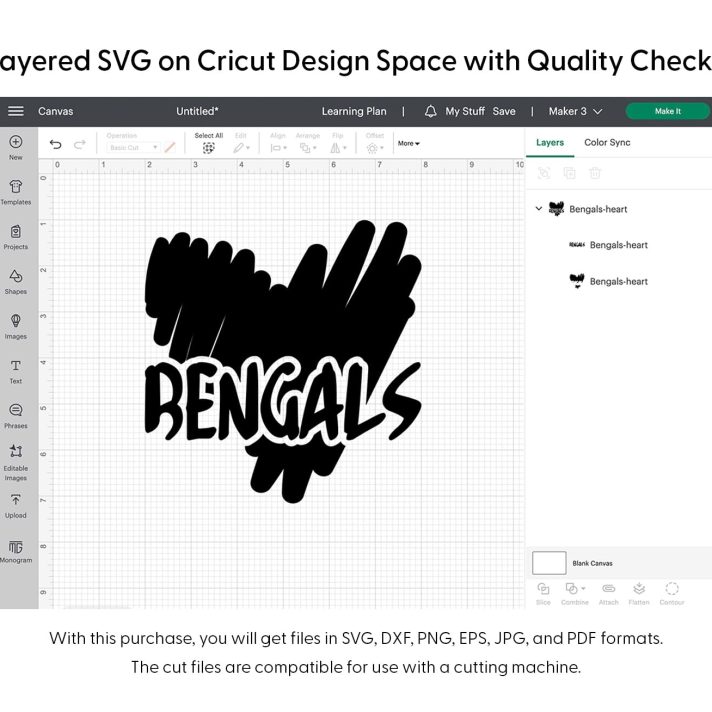Click the Undo arrow
Viewport: 712px width, 712px height.
(55, 144)
